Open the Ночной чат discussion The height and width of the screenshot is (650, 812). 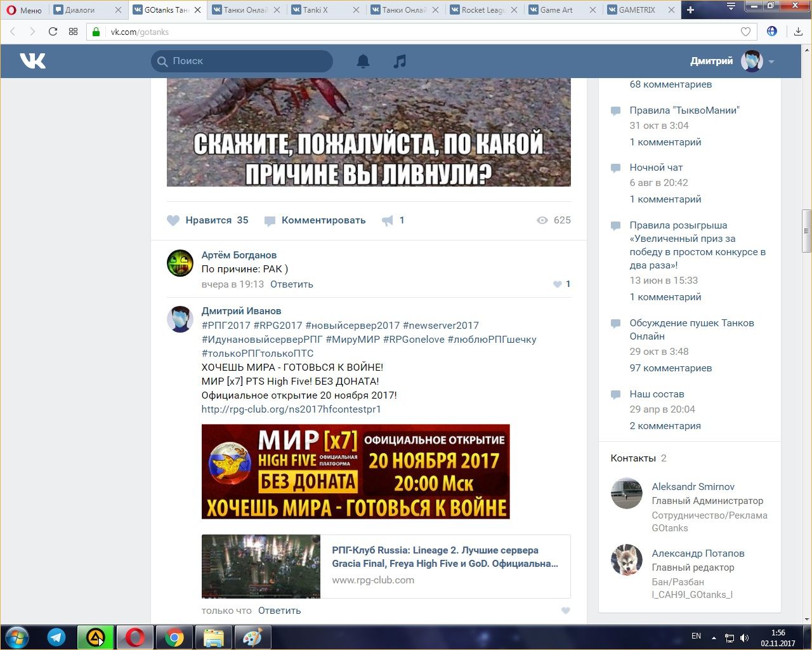pyautogui.click(x=656, y=168)
